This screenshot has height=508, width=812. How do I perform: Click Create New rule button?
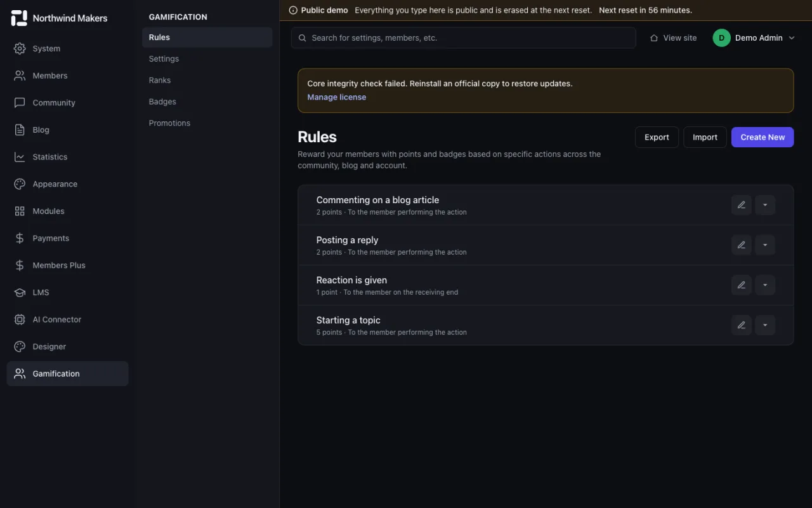[x=763, y=137]
